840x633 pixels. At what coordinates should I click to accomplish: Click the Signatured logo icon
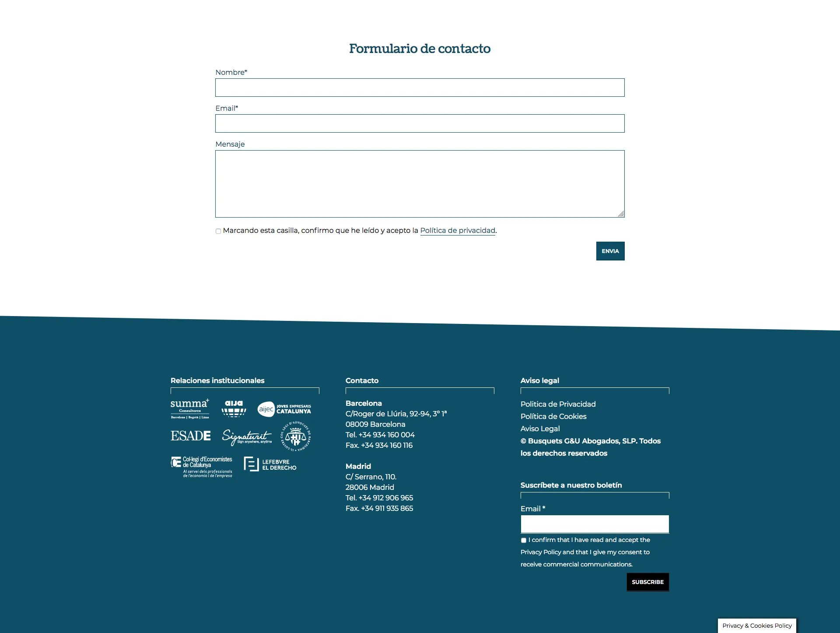tap(246, 436)
